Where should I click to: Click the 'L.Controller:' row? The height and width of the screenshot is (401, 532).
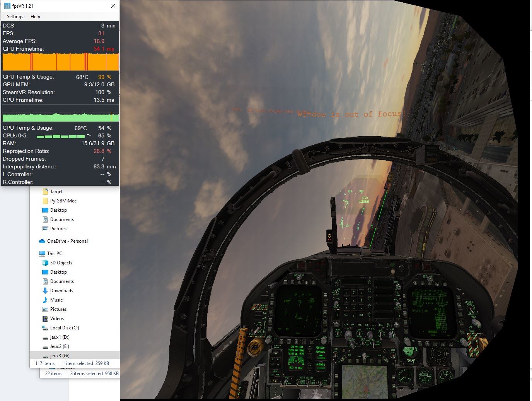click(60, 174)
